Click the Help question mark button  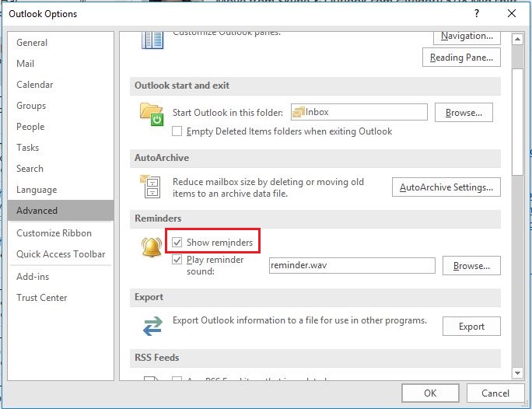(x=477, y=13)
